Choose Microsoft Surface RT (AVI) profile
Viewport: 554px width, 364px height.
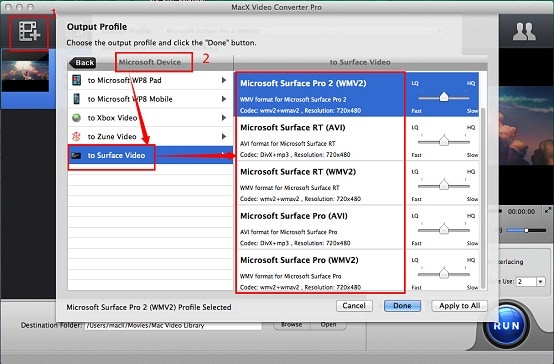320,139
